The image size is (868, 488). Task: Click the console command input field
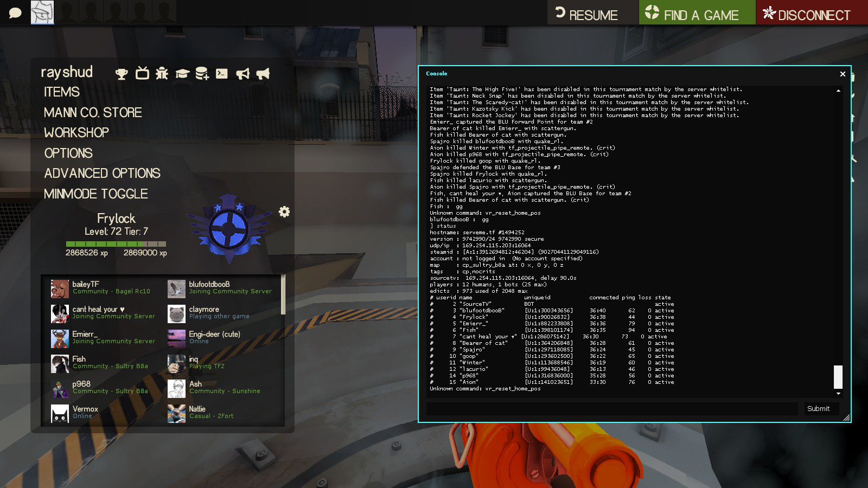[612, 409]
